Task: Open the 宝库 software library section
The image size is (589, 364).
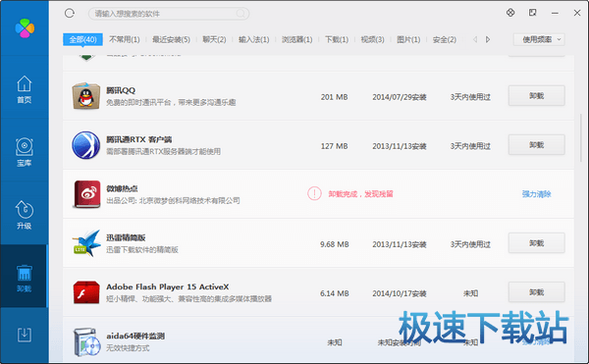Action: (24, 152)
